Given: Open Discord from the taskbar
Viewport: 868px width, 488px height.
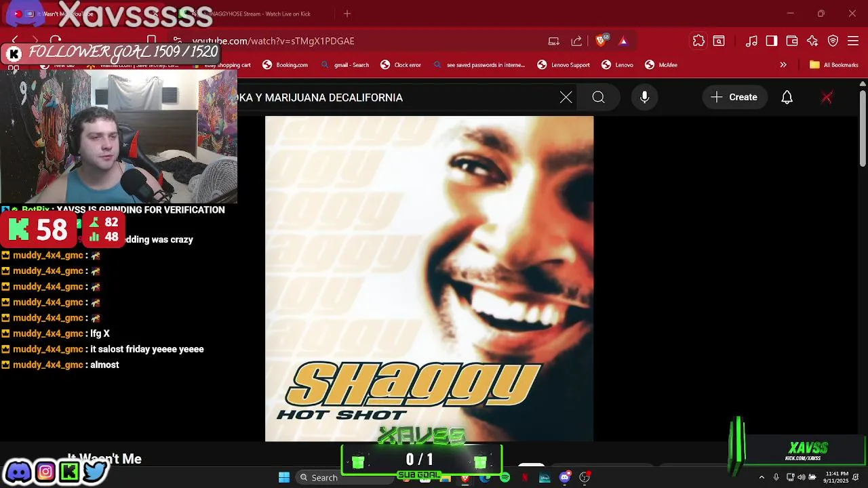Looking at the screenshot, I should pyautogui.click(x=565, y=478).
